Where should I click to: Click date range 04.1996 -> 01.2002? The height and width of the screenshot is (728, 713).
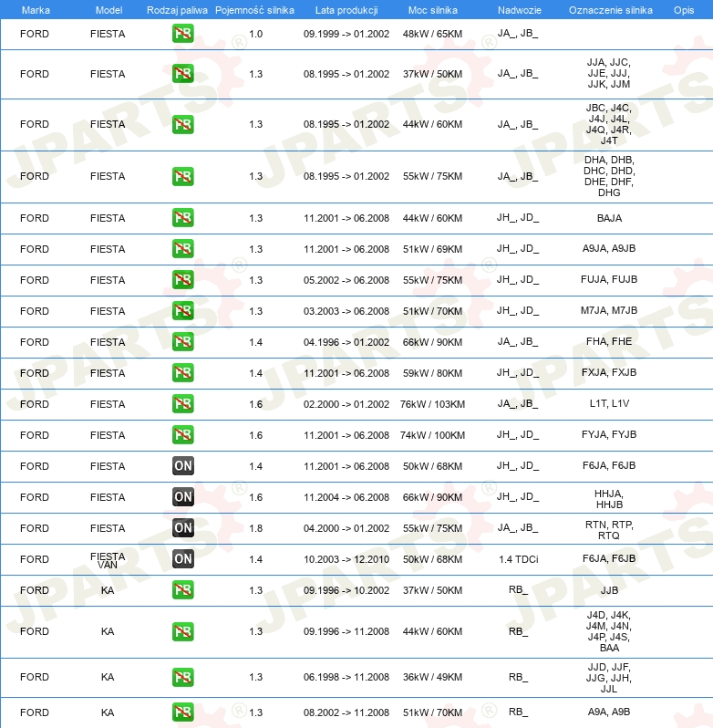(x=346, y=342)
